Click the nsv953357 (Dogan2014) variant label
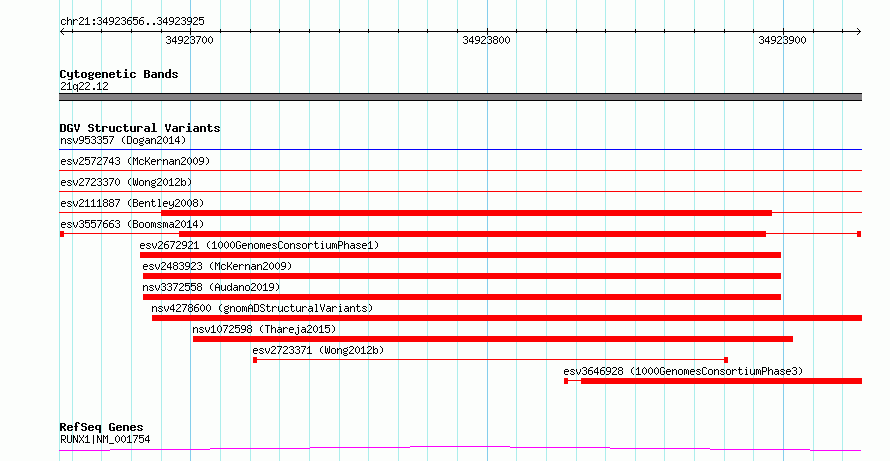 pyautogui.click(x=123, y=140)
